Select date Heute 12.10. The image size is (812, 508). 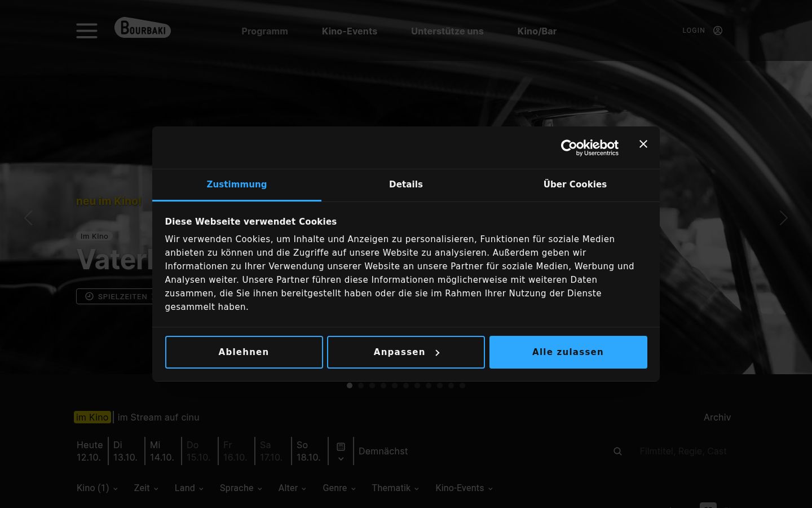point(90,451)
